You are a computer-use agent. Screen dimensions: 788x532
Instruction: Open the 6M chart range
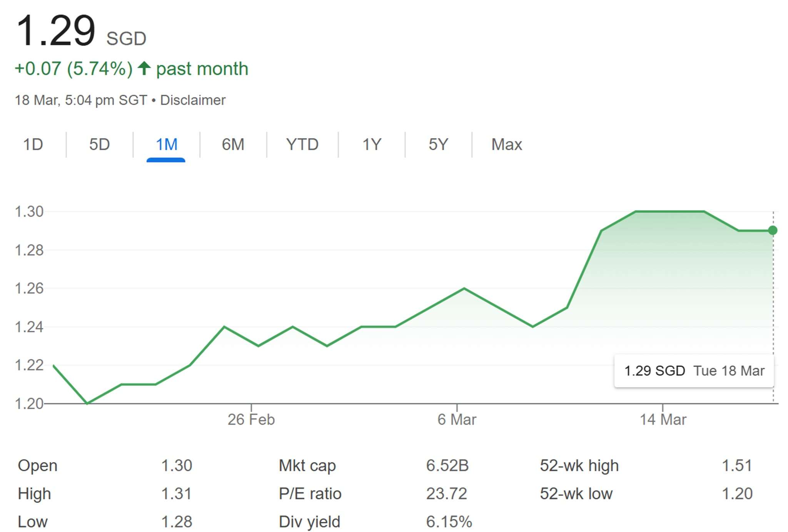(x=233, y=145)
